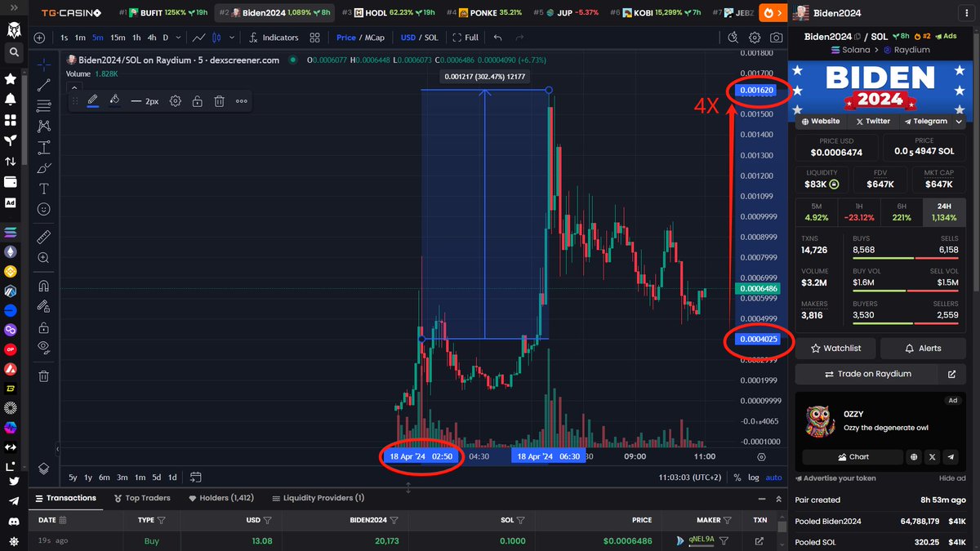Open the chart type dropdown arrow
The height and width of the screenshot is (551, 980).
coord(233,38)
